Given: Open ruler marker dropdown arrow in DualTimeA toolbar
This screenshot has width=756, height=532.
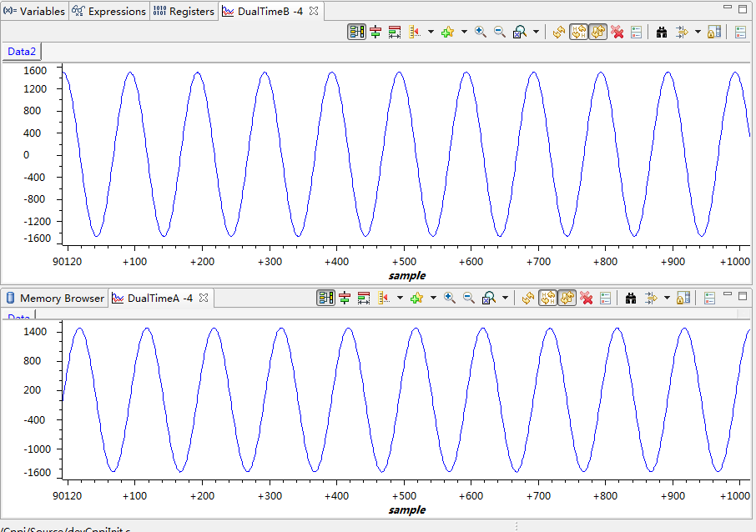Looking at the screenshot, I should click(x=401, y=299).
